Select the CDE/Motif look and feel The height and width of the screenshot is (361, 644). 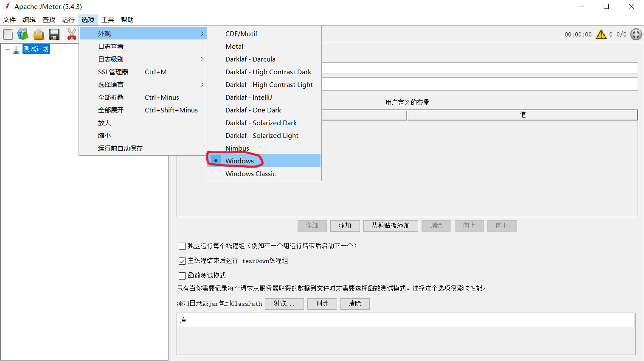coord(264,34)
